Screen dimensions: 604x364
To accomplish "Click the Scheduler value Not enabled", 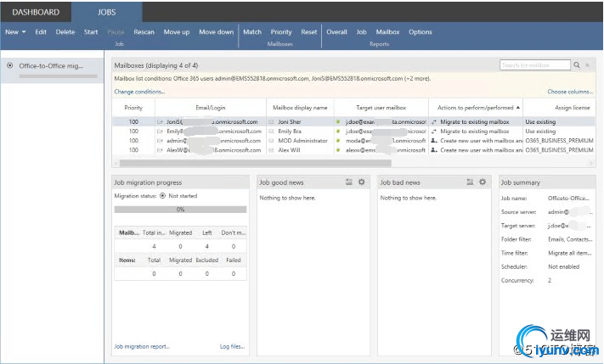I will (563, 266).
